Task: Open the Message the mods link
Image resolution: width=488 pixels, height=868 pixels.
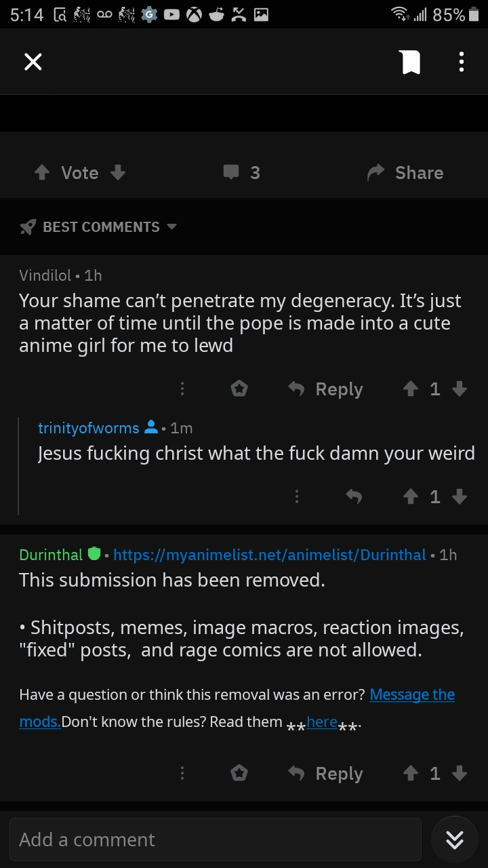Action: tap(412, 694)
